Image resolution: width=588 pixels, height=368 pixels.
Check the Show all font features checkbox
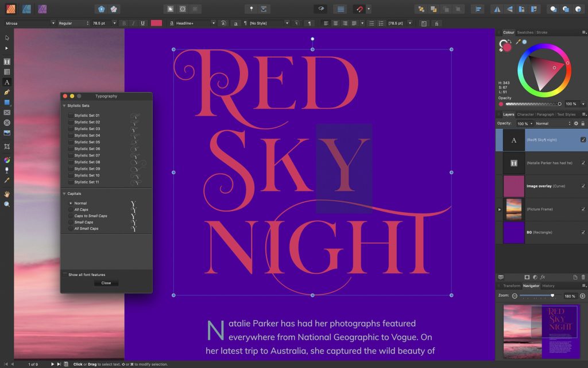click(65, 275)
